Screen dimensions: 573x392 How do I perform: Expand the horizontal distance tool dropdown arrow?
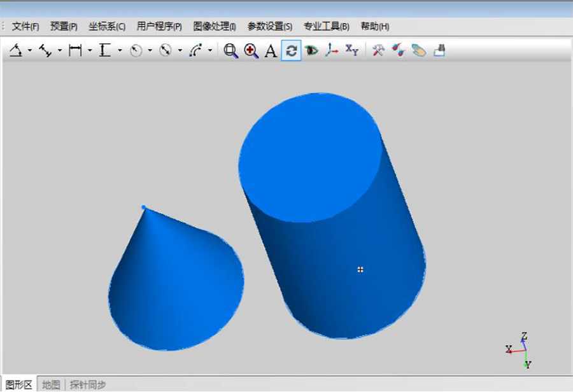coord(90,51)
